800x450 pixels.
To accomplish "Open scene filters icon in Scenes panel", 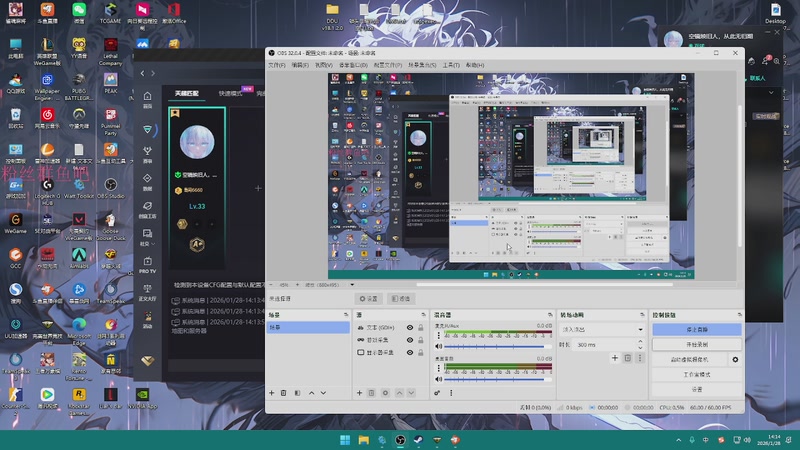I will click(x=297, y=393).
